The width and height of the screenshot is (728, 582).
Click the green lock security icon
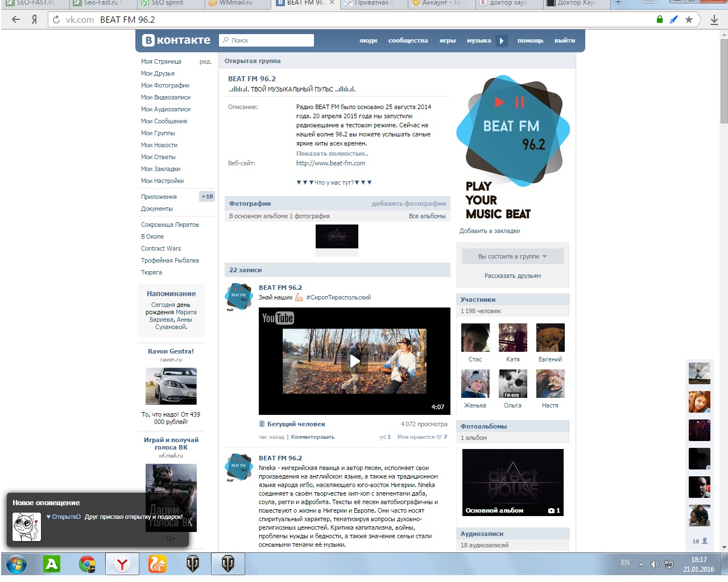point(659,19)
